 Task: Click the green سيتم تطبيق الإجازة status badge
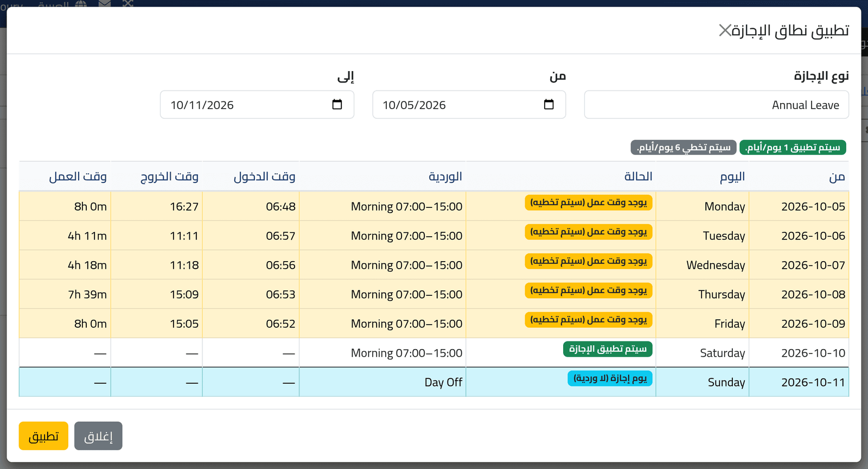click(608, 349)
